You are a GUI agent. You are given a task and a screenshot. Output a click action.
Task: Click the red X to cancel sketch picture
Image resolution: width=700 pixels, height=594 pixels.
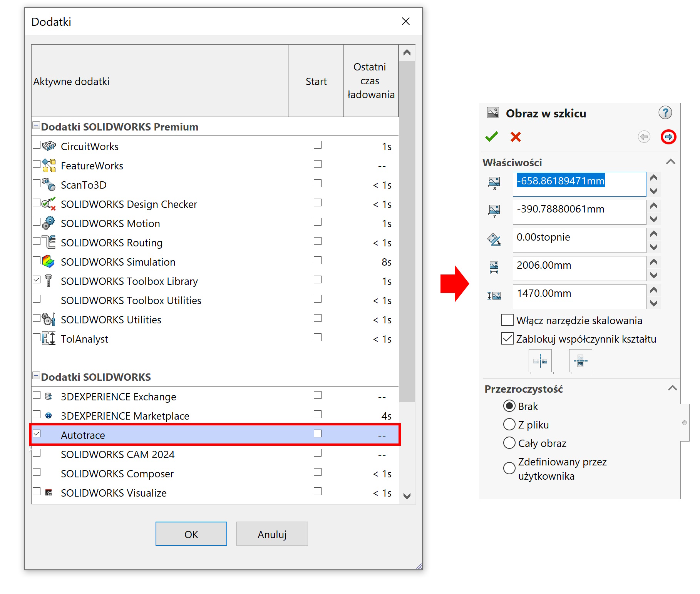(x=516, y=137)
